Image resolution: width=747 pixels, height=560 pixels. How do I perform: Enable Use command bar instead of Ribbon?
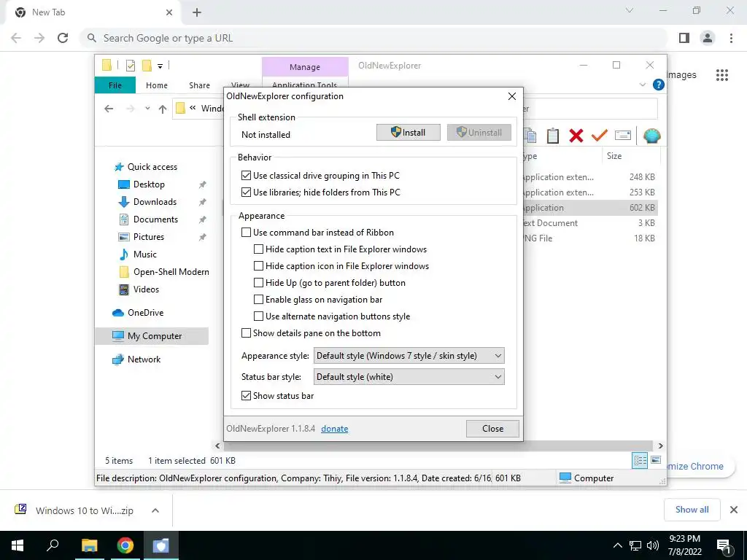246,233
